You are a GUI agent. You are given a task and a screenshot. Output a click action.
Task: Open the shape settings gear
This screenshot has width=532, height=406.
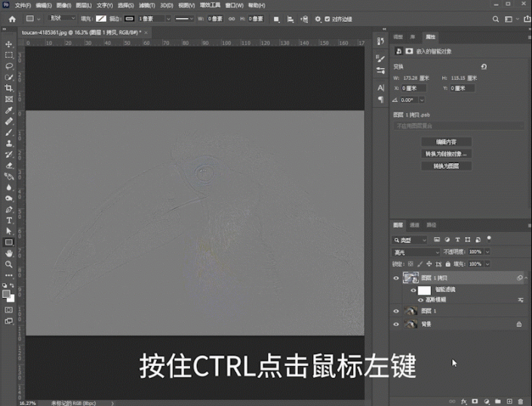318,19
